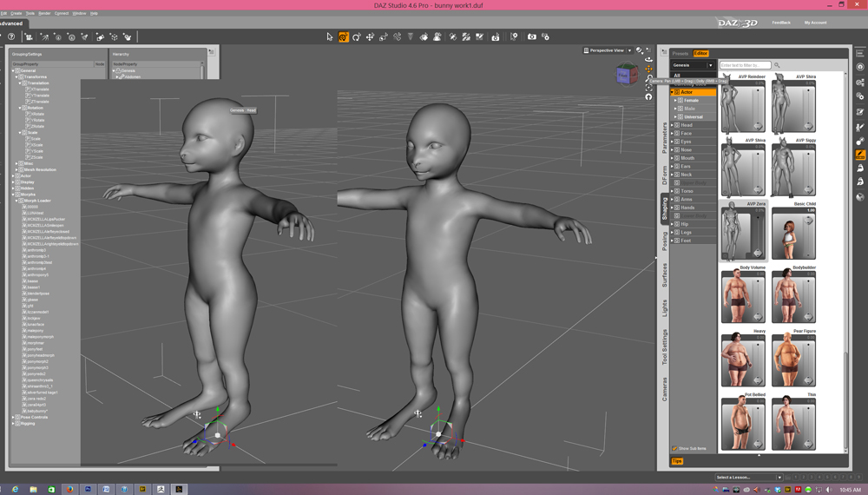The width and height of the screenshot is (868, 495).
Task: Click the view cube in viewport
Action: point(627,75)
